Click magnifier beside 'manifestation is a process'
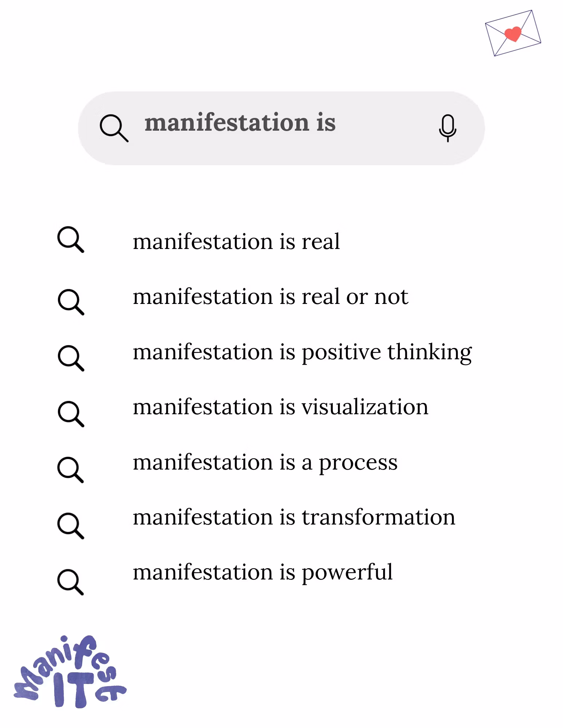 71,470
